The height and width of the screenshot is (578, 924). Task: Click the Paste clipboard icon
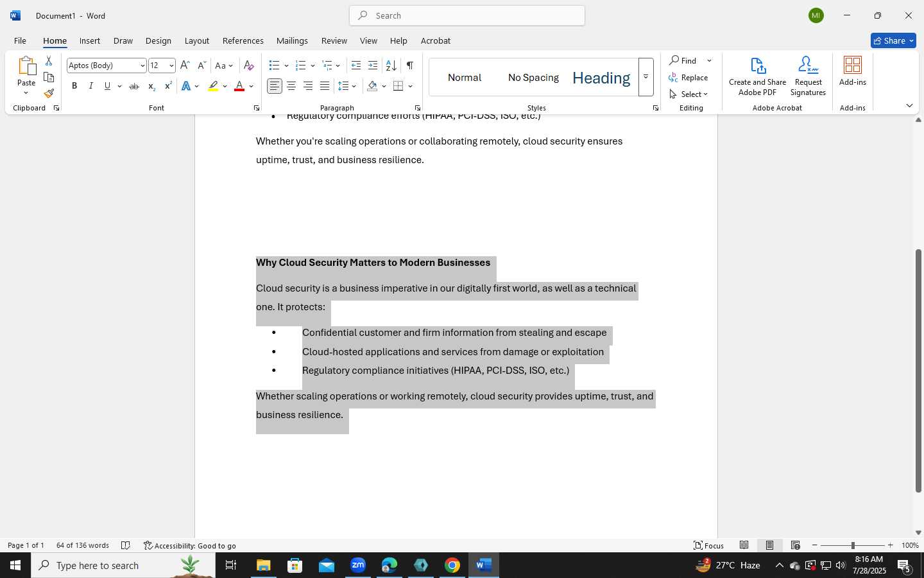[x=26, y=66]
